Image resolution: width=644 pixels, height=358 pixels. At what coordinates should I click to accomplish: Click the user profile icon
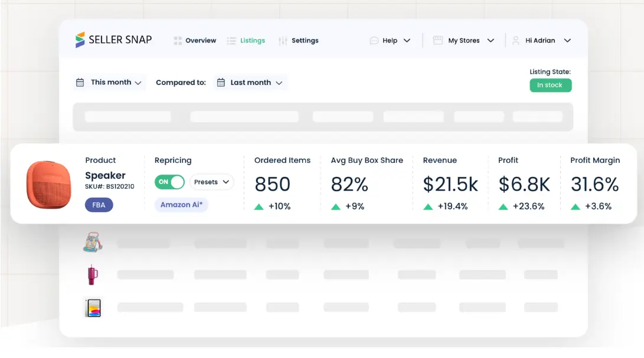click(516, 40)
